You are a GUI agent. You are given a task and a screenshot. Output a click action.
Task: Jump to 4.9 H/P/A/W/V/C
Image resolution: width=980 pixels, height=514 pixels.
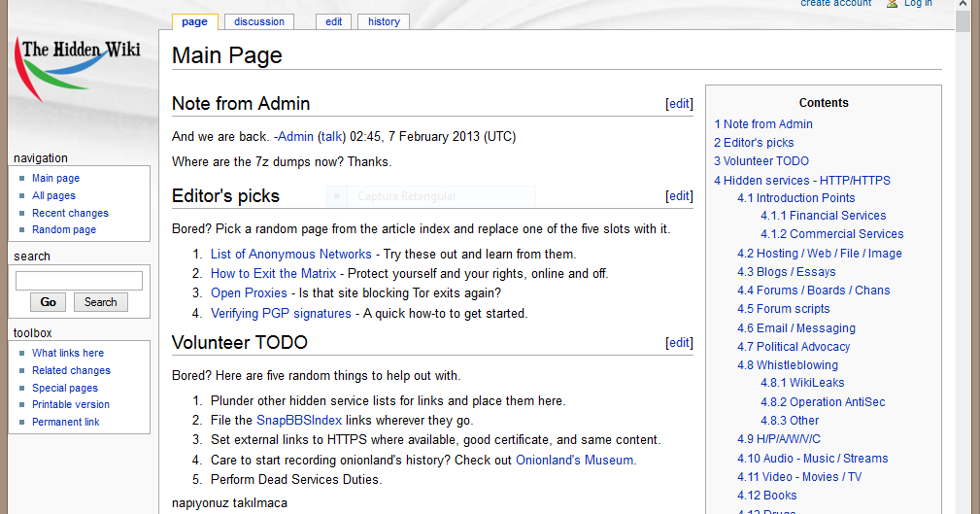(x=779, y=439)
